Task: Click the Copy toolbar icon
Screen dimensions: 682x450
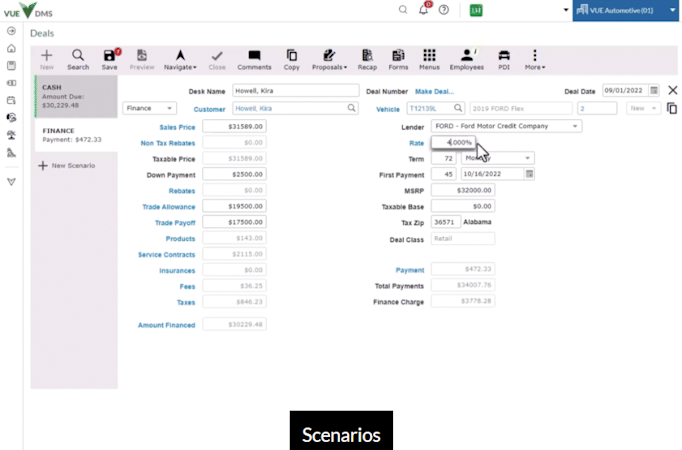Action: (x=291, y=60)
